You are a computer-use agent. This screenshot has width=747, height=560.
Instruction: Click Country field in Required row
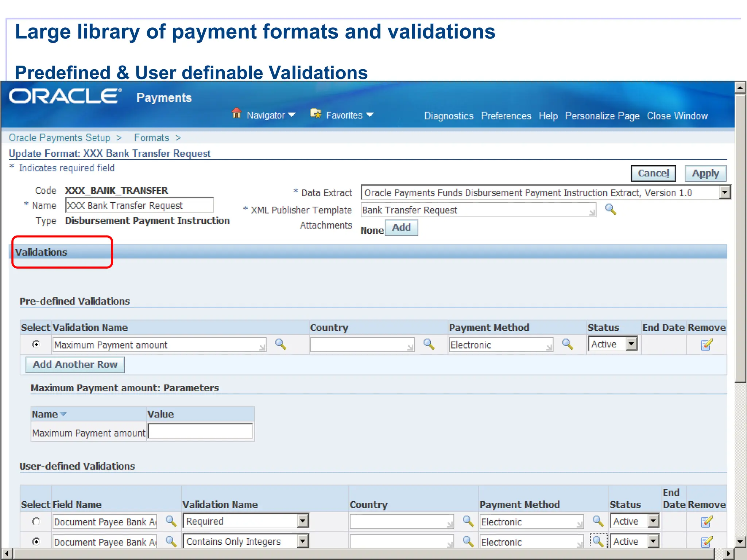point(402,522)
